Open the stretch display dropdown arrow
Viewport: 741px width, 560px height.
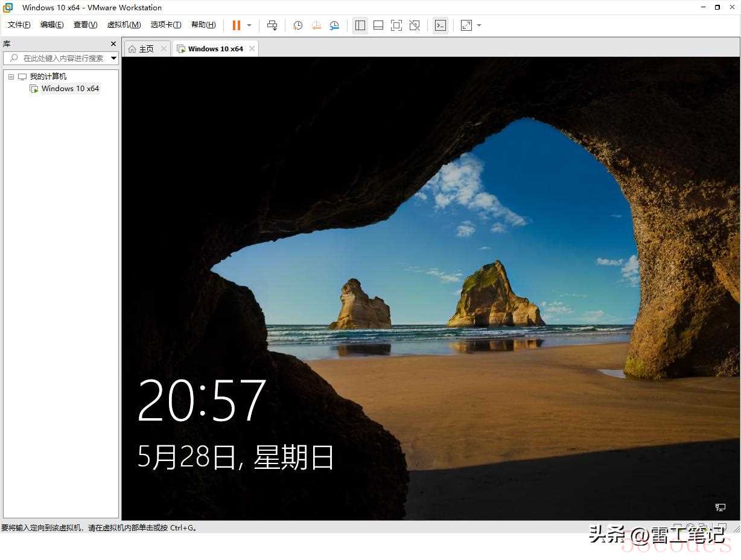click(479, 25)
